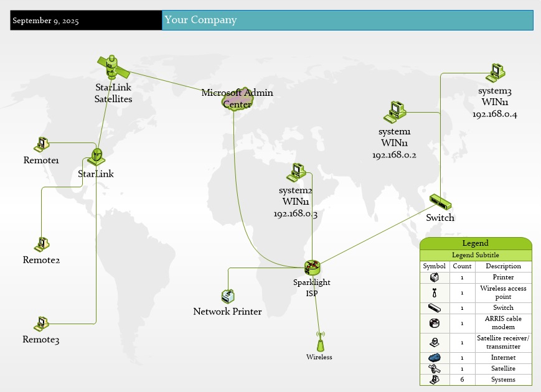Click the Your Company title banner
This screenshot has width=541, height=392.
347,20
